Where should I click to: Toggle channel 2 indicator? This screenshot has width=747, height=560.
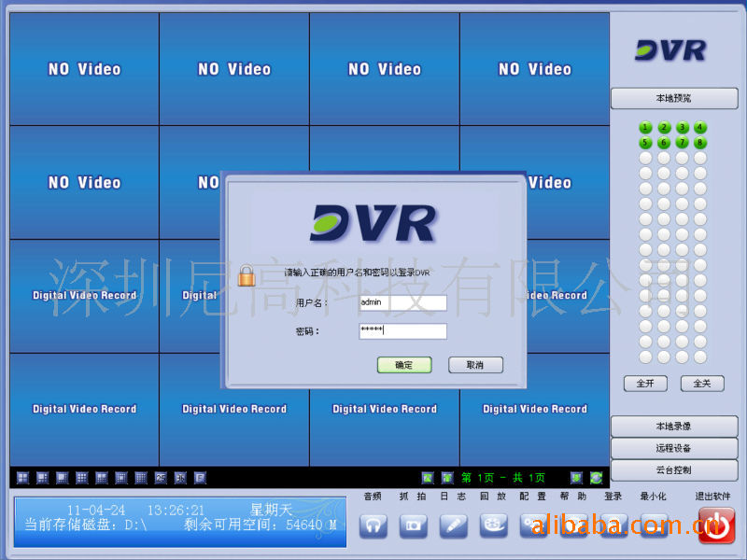coord(664,128)
